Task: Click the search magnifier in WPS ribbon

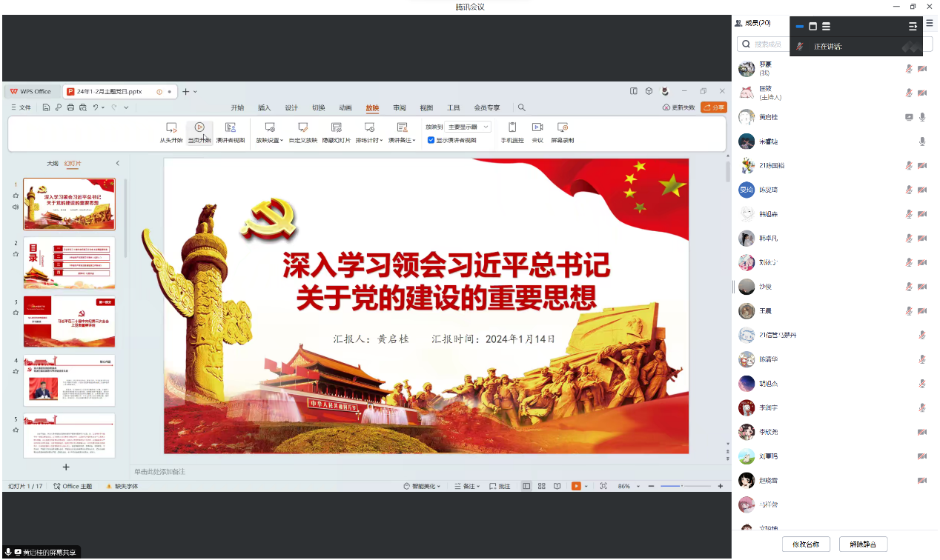Action: 522,108
